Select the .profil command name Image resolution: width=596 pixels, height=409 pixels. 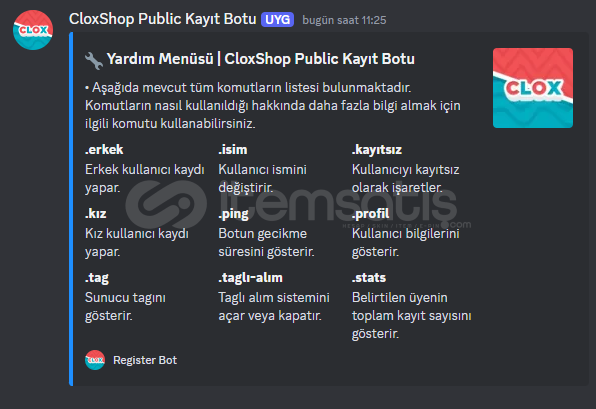(x=371, y=214)
